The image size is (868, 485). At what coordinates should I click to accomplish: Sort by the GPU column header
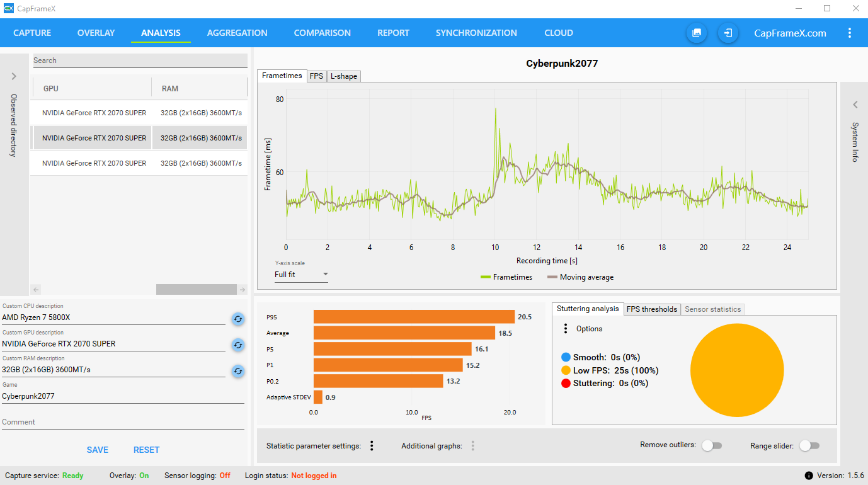tap(92, 89)
